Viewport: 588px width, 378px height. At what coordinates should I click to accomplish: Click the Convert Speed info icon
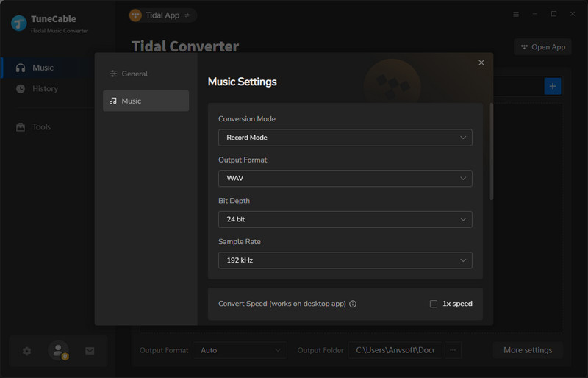(x=353, y=304)
